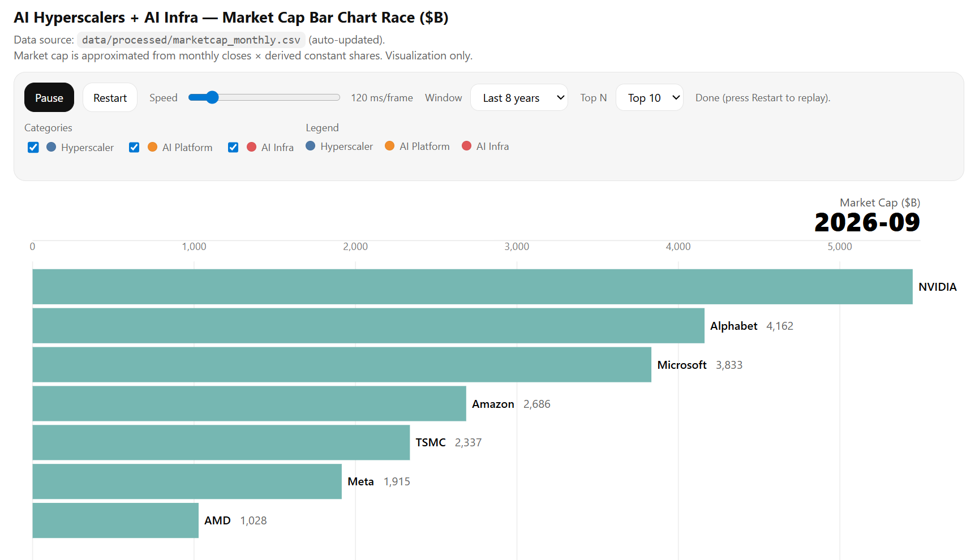Open the Window dropdown showing Last 8 years
The width and height of the screenshot is (979, 560).
(x=519, y=97)
